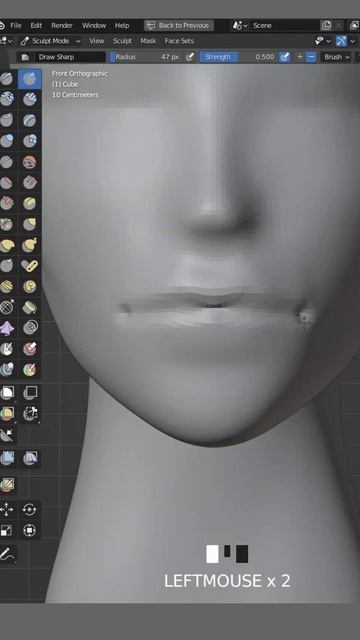Select the Flatten brush tool

coord(6,182)
